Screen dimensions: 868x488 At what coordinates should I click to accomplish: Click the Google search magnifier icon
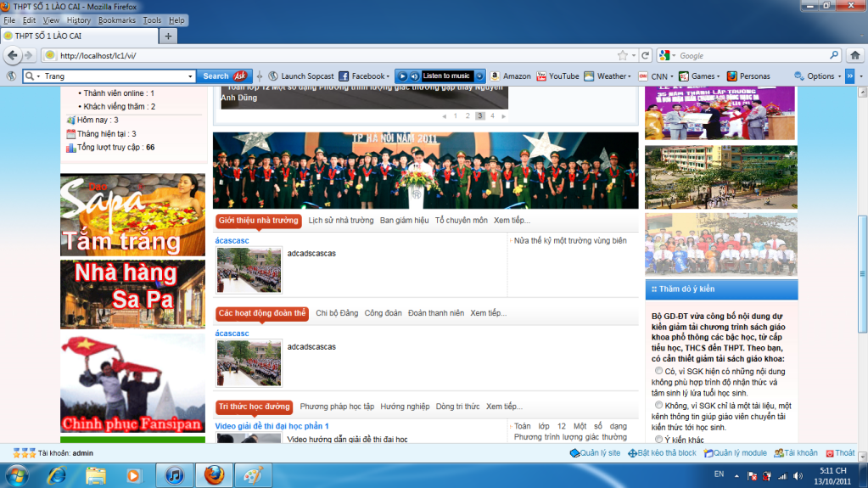pos(834,55)
